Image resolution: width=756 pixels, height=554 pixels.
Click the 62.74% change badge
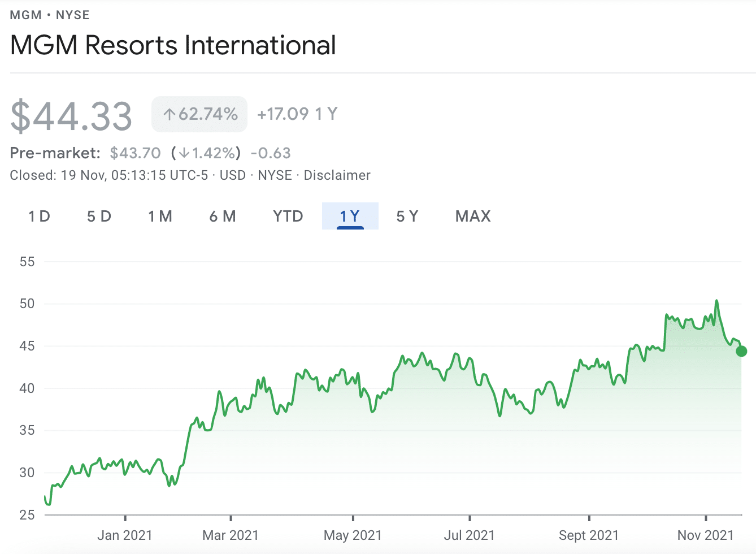[x=199, y=114]
